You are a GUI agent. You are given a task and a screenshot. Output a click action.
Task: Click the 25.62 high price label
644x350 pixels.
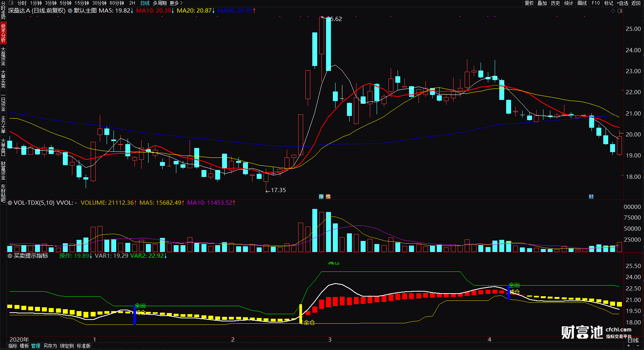(334, 19)
